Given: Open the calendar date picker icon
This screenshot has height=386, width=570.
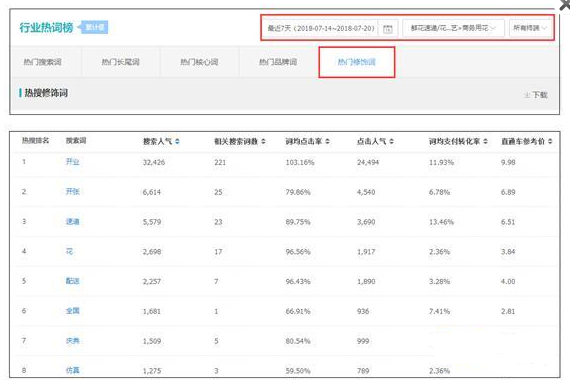Looking at the screenshot, I should tap(388, 29).
